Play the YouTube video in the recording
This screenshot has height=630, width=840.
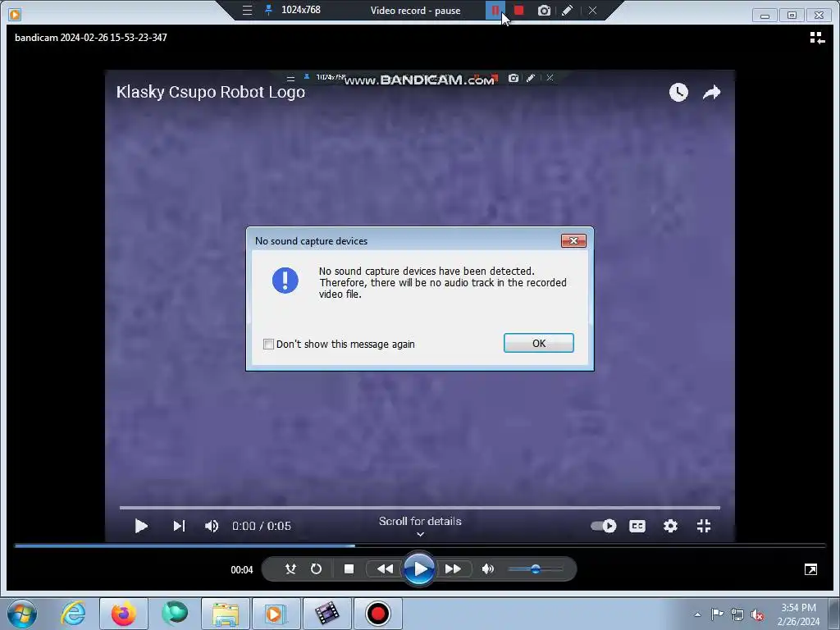coord(141,526)
